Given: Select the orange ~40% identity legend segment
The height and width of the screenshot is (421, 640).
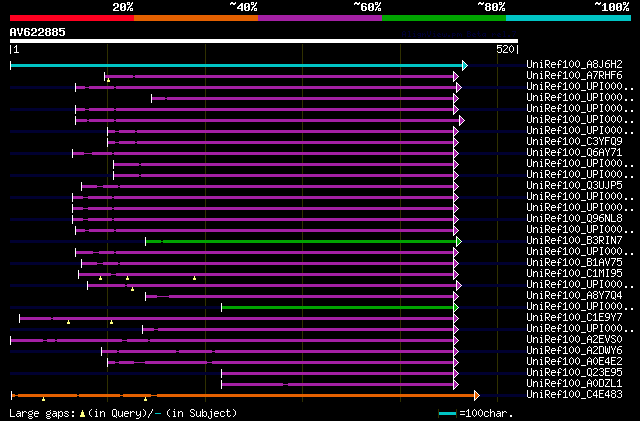Looking at the screenshot, I should 196,18.
